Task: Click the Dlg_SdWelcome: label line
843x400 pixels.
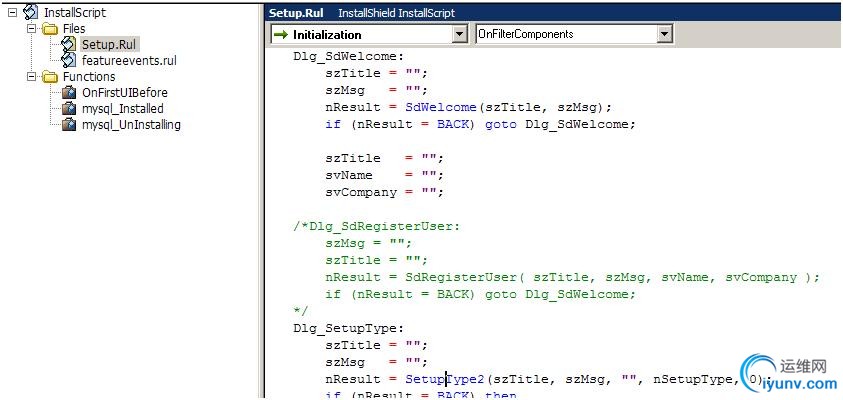Action: tap(348, 56)
